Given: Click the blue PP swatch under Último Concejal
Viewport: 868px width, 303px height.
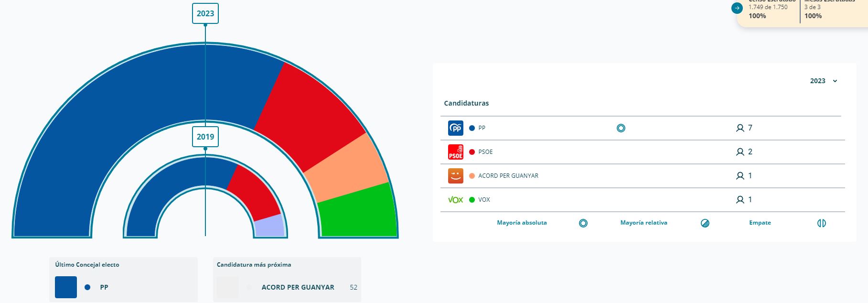Looking at the screenshot, I should tap(66, 287).
